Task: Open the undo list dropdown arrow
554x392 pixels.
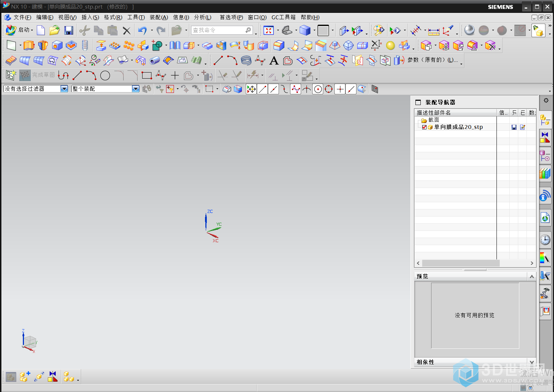Action: click(152, 30)
